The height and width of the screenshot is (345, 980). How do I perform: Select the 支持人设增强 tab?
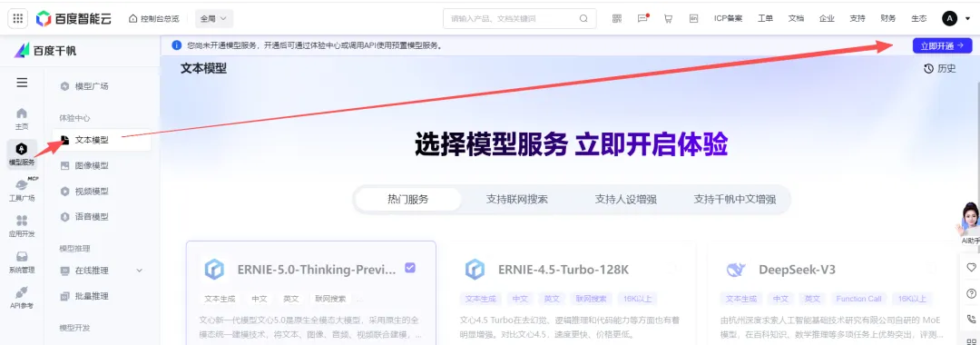point(625,200)
